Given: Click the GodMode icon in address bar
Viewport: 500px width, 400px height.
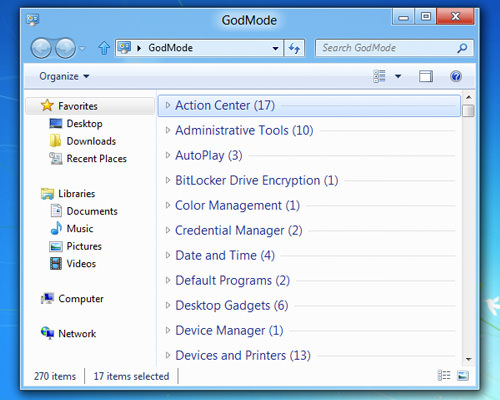Looking at the screenshot, I should 125,48.
